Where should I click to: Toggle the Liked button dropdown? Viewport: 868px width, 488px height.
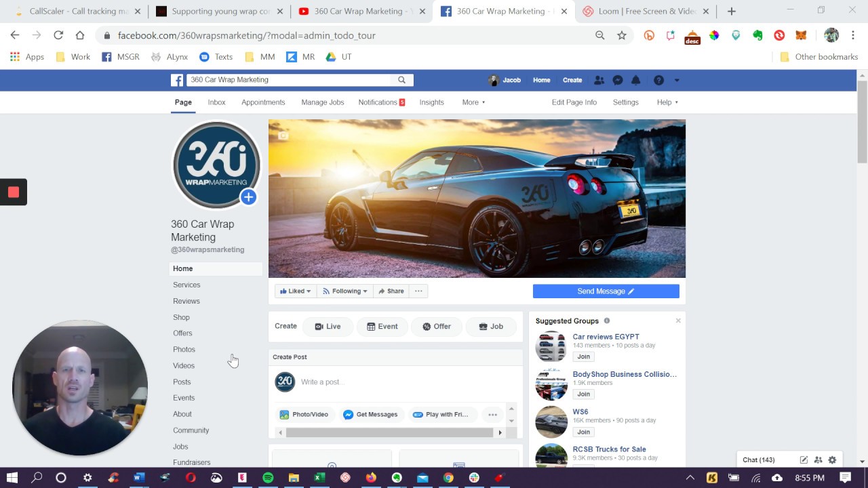pyautogui.click(x=296, y=291)
